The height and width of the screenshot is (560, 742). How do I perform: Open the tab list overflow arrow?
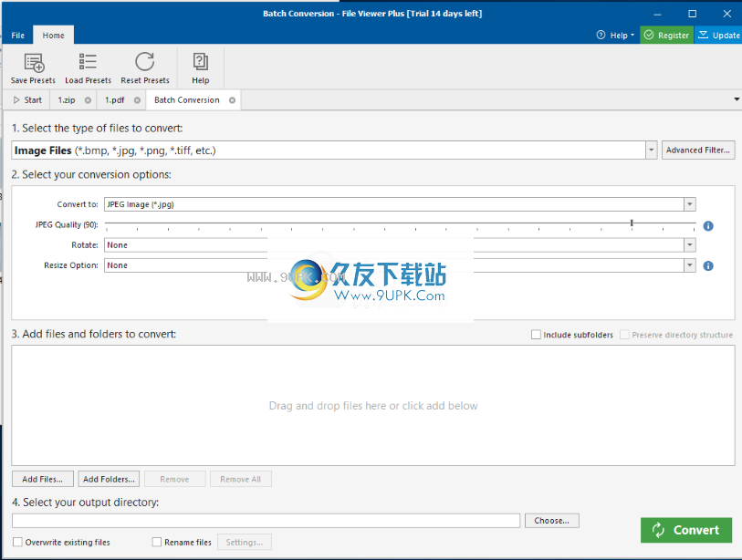coord(737,99)
